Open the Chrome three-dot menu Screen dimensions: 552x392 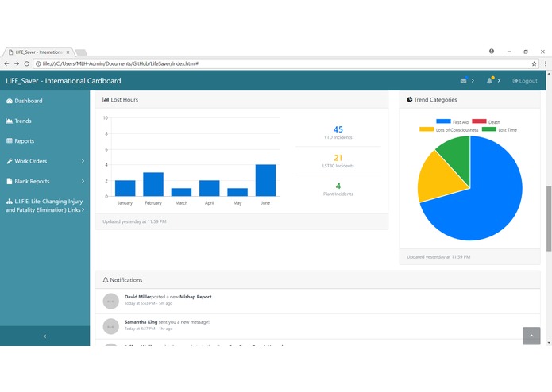546,63
